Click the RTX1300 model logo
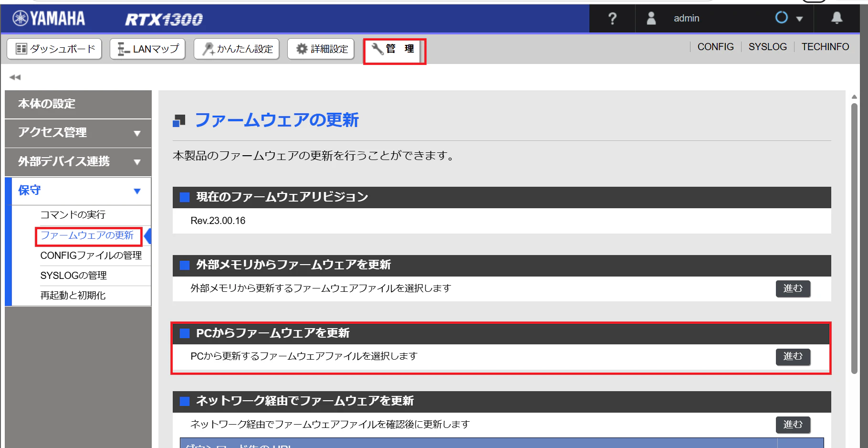Screen dimensions: 868x448 click(164, 19)
